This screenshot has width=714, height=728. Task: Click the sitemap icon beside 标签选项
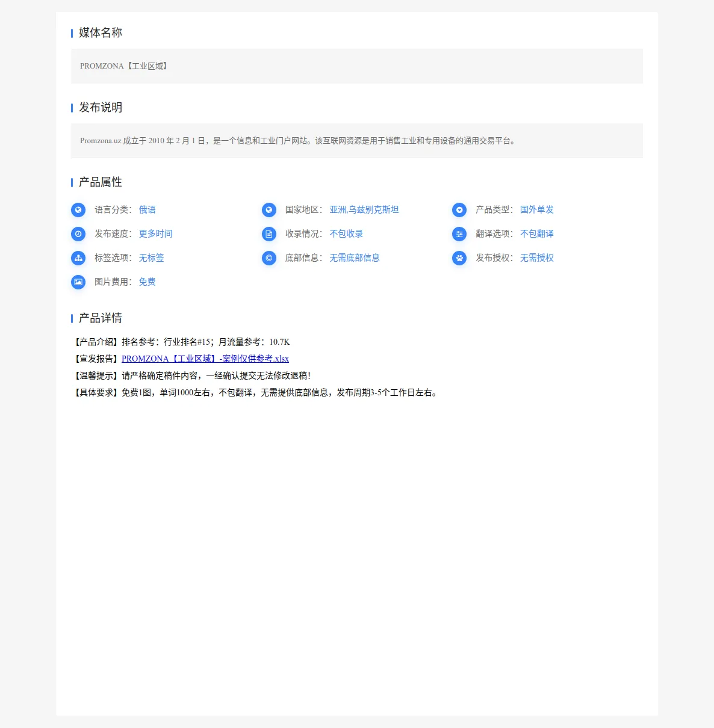pos(78,258)
